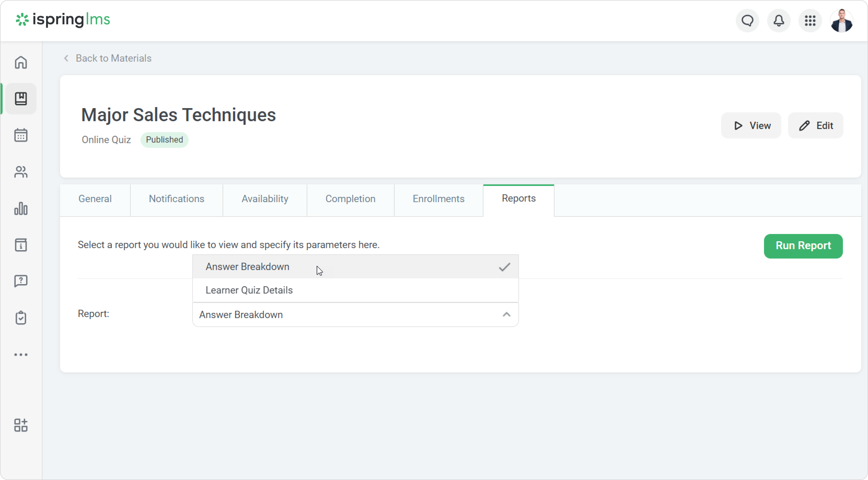This screenshot has height=480, width=868.
Task: Open the bar chart reports sidebar icon
Action: click(21, 209)
